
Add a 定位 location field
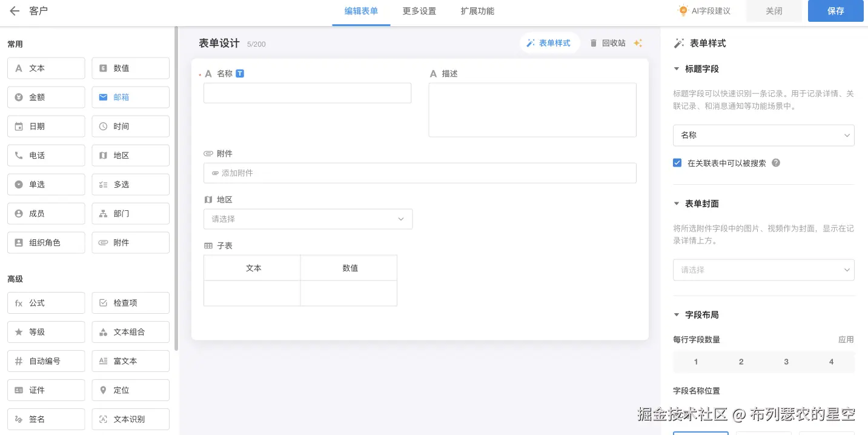(x=130, y=390)
